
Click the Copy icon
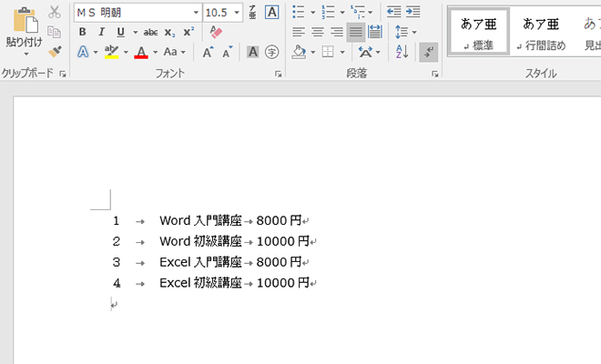pyautogui.click(x=55, y=32)
